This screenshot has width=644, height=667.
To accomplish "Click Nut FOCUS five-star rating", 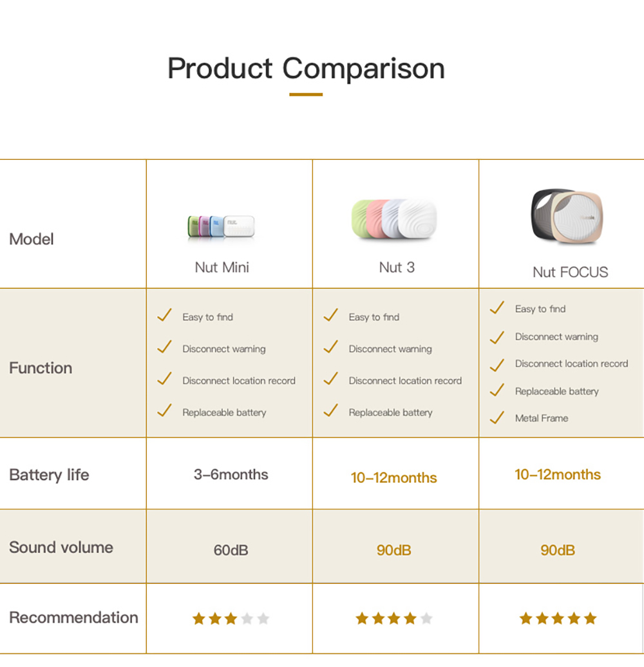I will pyautogui.click(x=558, y=619).
